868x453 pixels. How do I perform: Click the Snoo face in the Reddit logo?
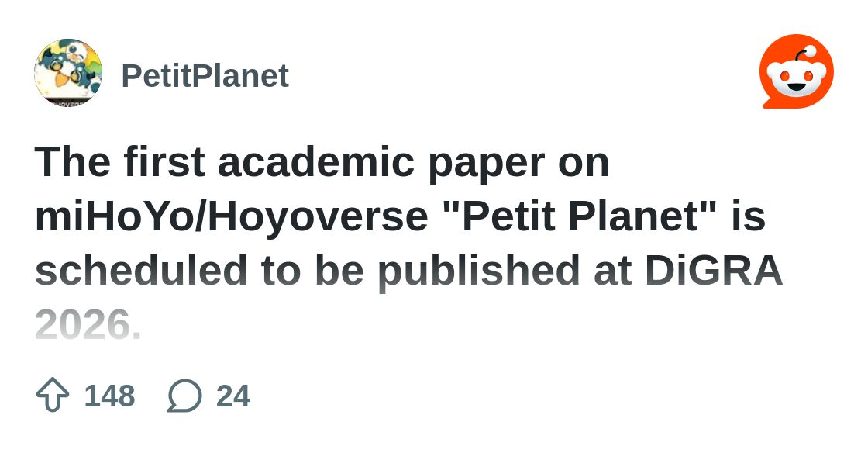point(797,78)
